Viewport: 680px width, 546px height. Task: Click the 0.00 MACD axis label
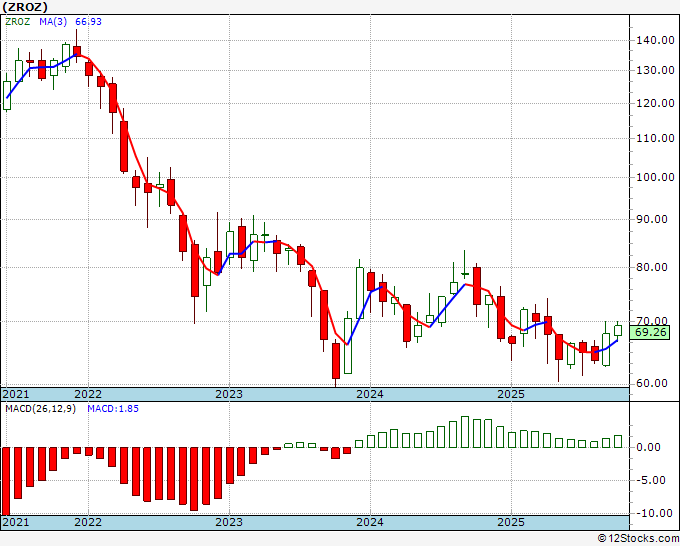tap(648, 447)
